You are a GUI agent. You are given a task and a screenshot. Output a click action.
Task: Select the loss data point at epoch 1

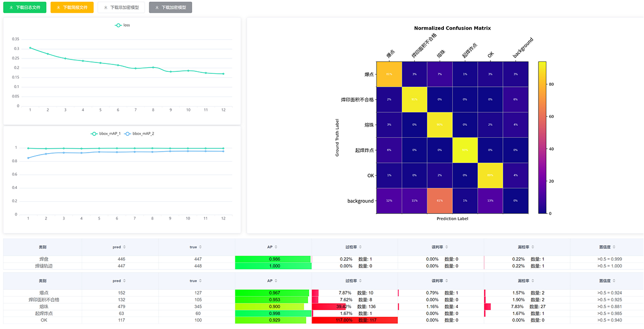[x=30, y=48]
